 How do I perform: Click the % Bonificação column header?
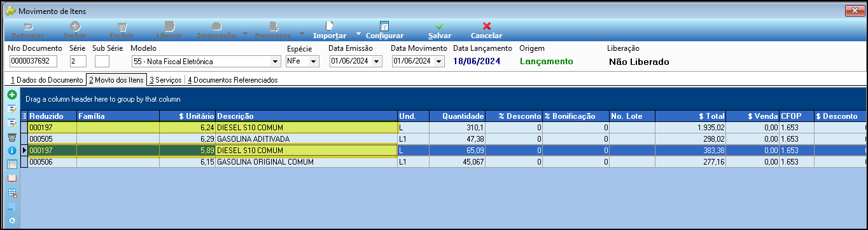(x=576, y=116)
